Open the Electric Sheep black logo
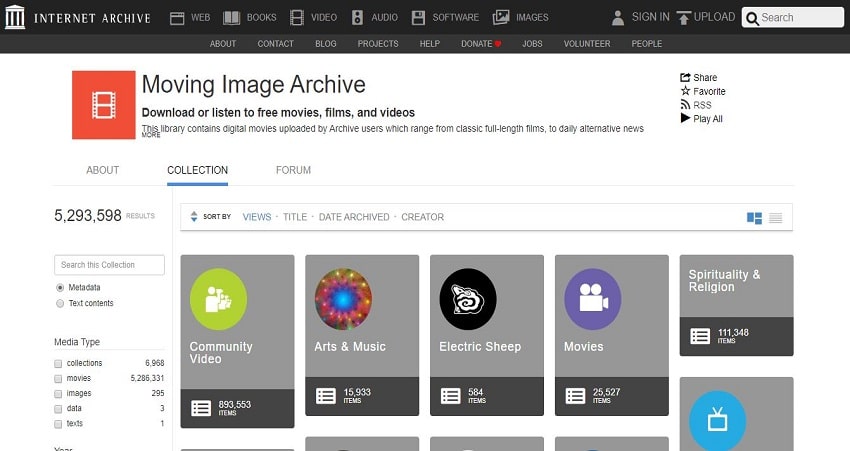Screen dimensions: 850x451 (x=468, y=299)
